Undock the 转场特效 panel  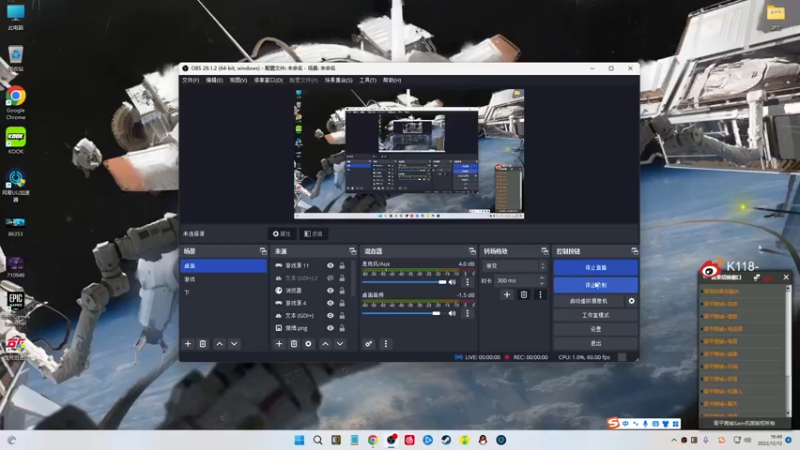[544, 251]
